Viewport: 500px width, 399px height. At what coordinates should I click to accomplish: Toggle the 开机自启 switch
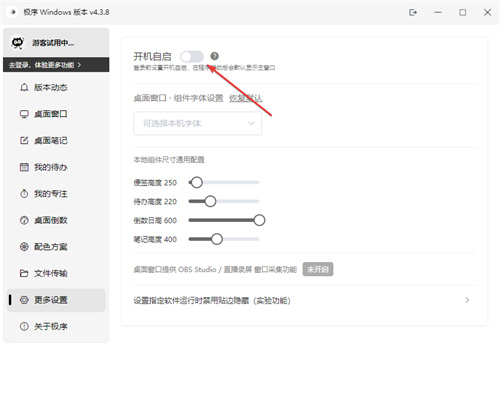(192, 56)
